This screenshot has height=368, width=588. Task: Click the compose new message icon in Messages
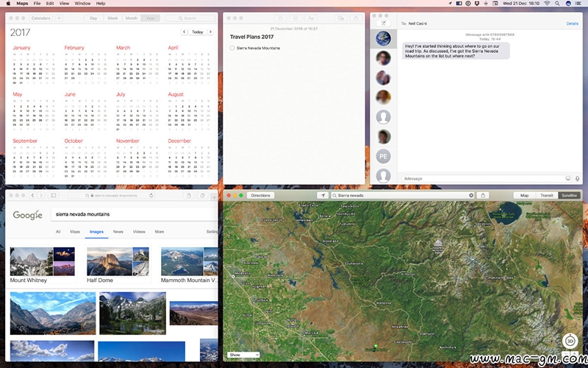click(383, 24)
